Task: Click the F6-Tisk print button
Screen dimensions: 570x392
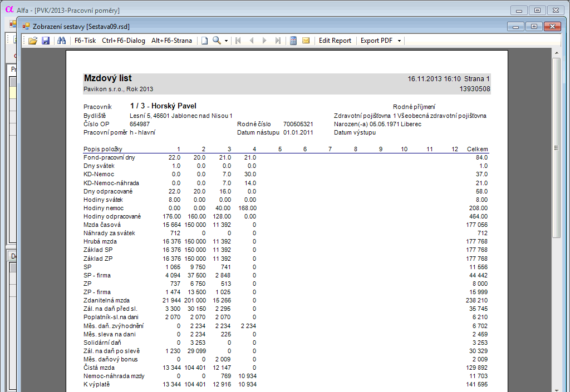Action: tap(85, 41)
